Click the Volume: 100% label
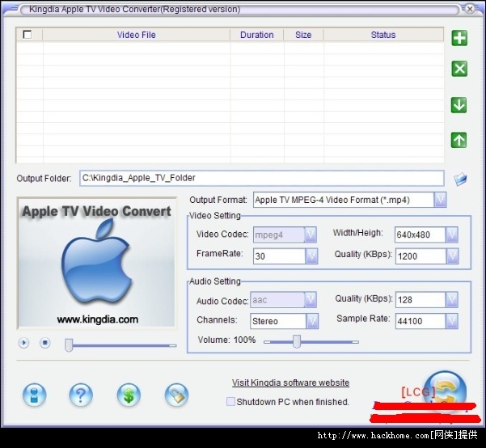The width and height of the screenshot is (486, 448). tap(227, 340)
